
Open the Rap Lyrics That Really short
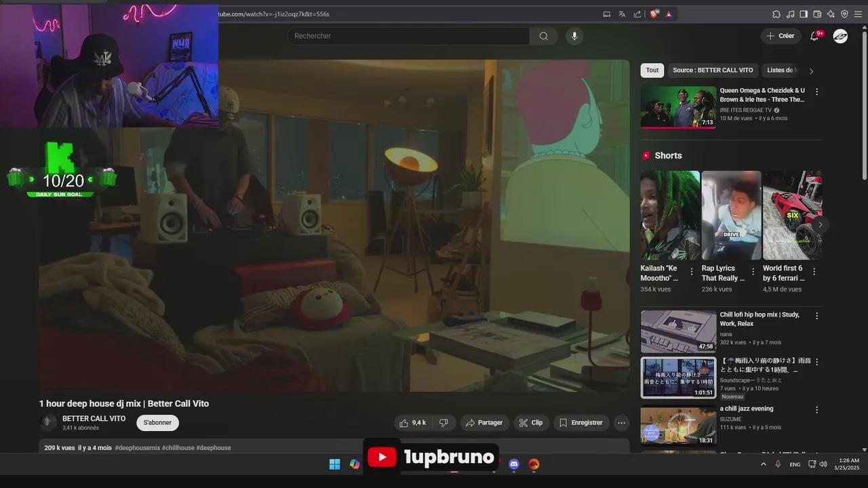tap(731, 215)
